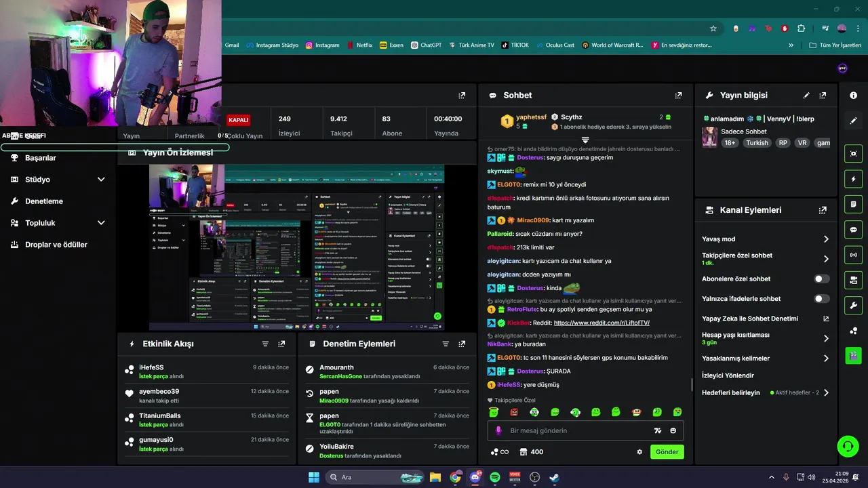The width and height of the screenshot is (868, 488).
Task: Open Yapay Zeka ile Sohbet Denetimi link
Action: (x=766, y=319)
